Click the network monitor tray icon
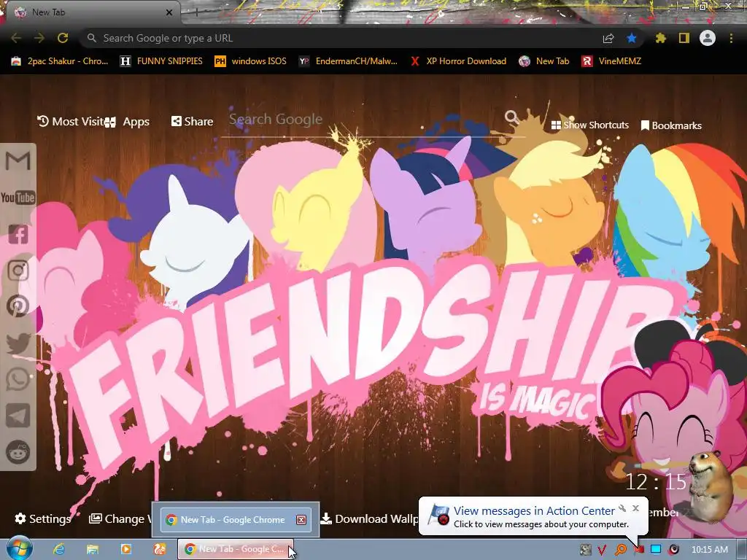This screenshot has width=747, height=560. tap(656, 550)
